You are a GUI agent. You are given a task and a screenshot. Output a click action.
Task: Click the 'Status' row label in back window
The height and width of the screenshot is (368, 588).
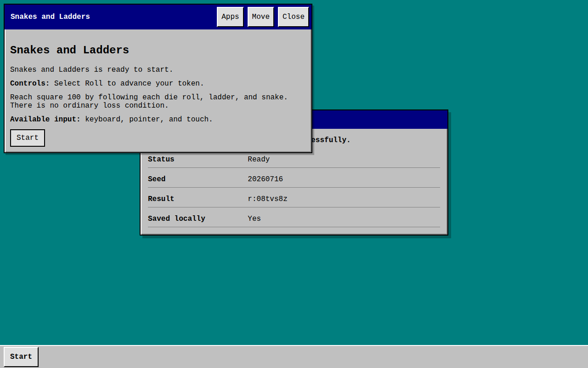click(161, 160)
